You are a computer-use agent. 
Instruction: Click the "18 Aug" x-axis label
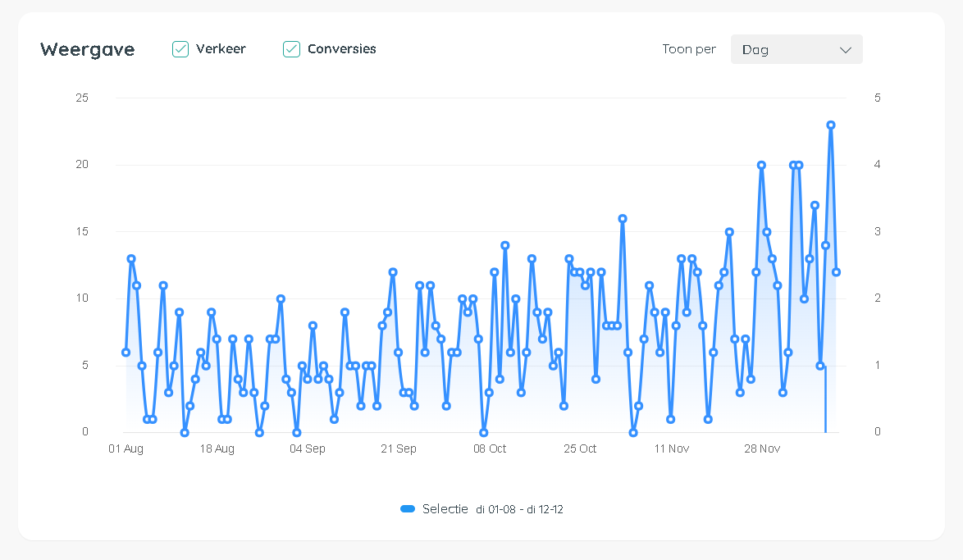click(x=217, y=448)
